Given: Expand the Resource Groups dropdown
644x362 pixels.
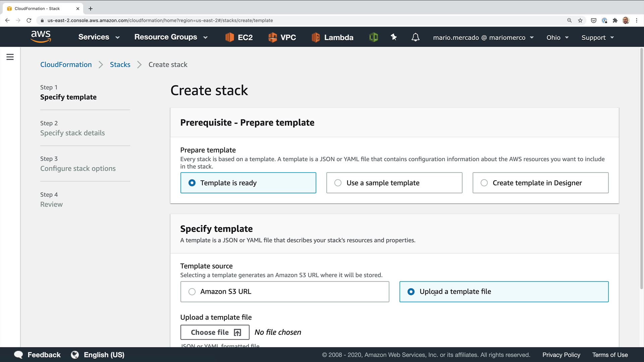Looking at the screenshot, I should 171,37.
